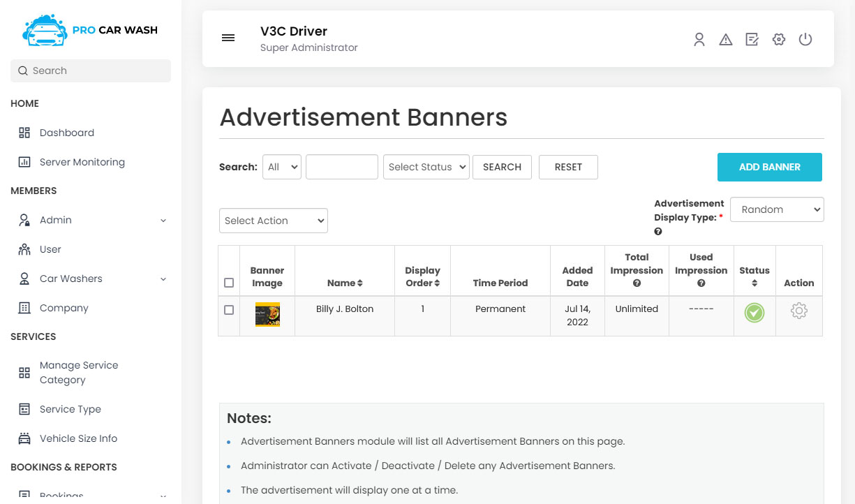Open Dashboard from the sidebar

67,133
